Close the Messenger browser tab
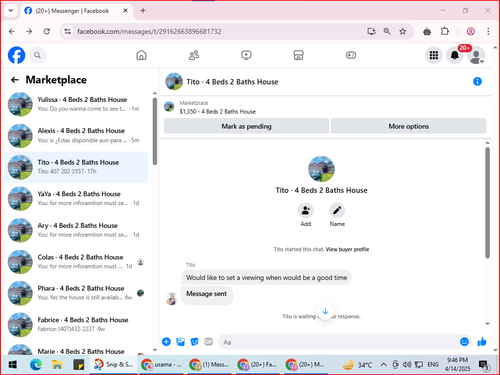 click(x=125, y=11)
